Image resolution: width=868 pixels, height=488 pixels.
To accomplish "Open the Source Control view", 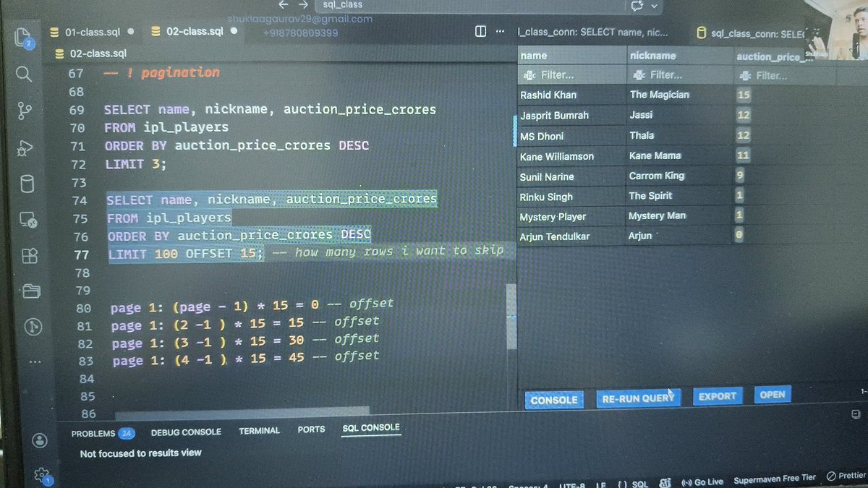I will 25,111.
